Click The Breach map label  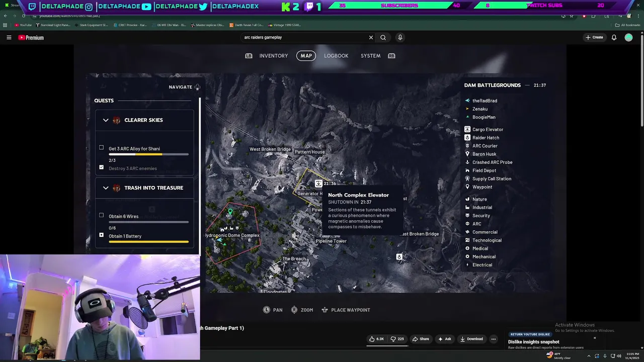click(x=294, y=259)
